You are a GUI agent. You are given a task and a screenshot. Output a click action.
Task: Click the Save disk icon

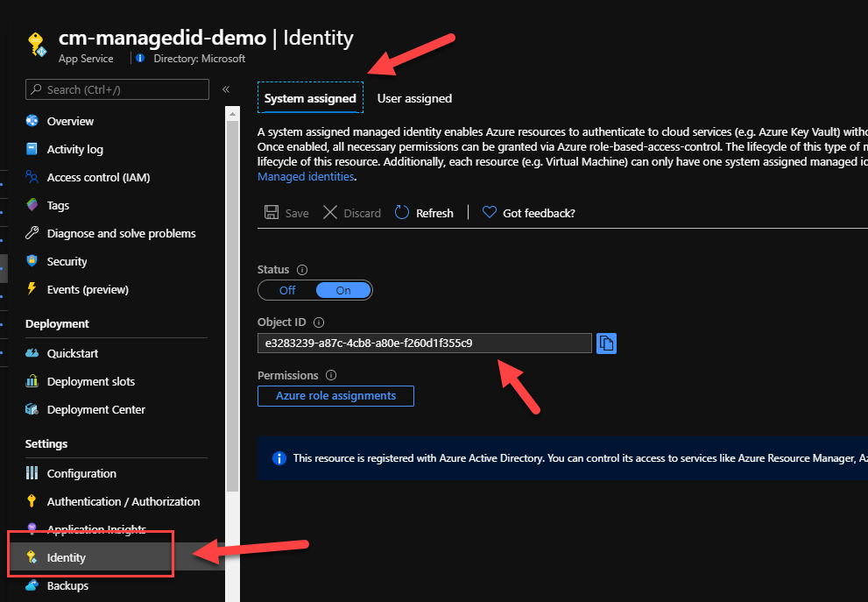coord(272,213)
